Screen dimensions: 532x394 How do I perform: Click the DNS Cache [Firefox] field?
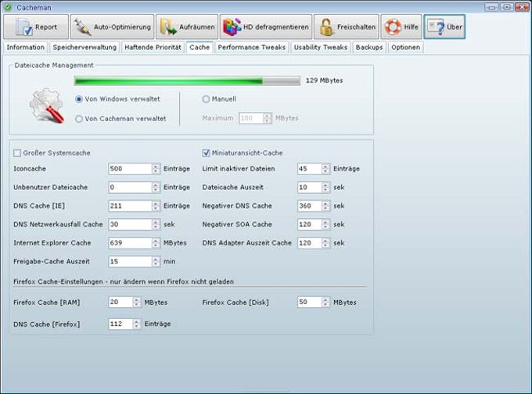tap(120, 324)
